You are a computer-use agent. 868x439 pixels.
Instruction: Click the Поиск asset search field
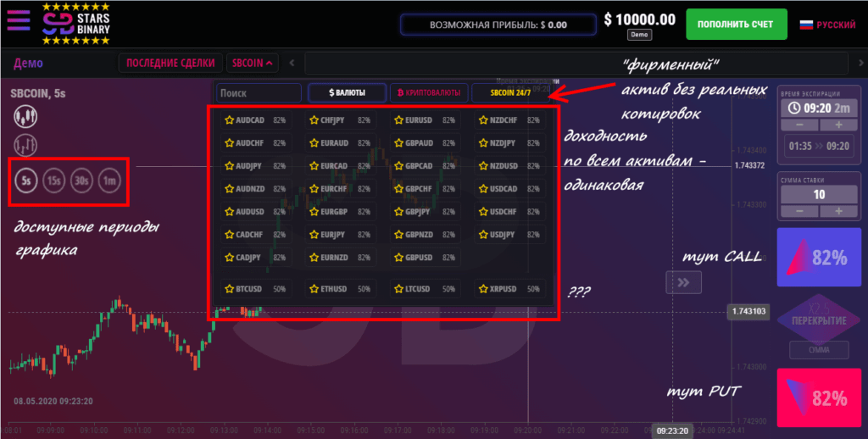258,92
